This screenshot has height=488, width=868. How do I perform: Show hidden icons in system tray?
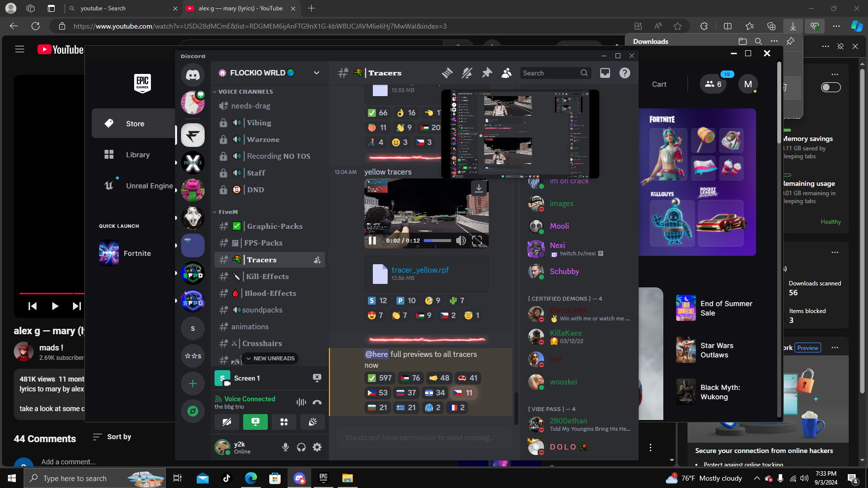(757, 478)
